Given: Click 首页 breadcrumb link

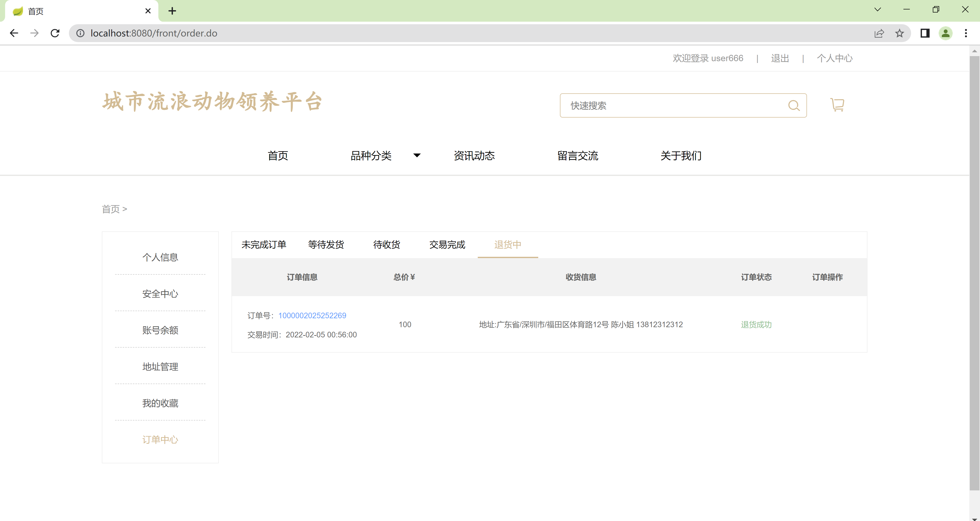Looking at the screenshot, I should coord(111,209).
